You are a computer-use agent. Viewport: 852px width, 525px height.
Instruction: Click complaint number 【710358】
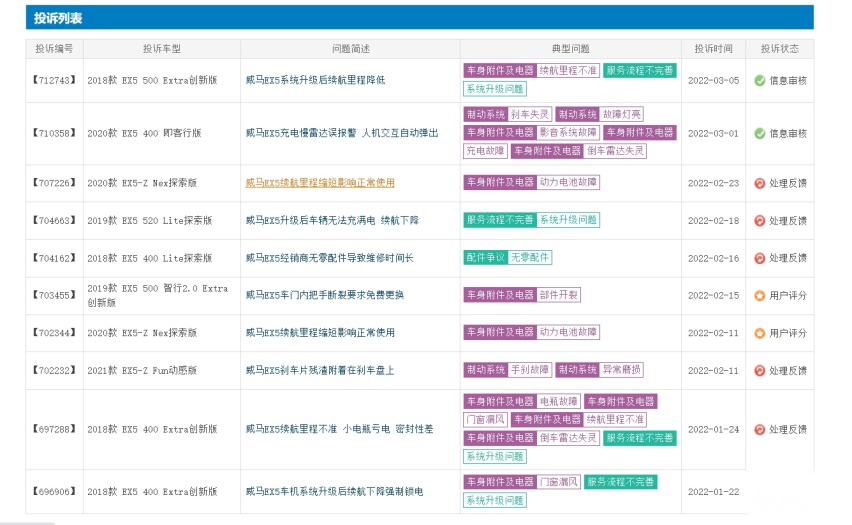54,133
